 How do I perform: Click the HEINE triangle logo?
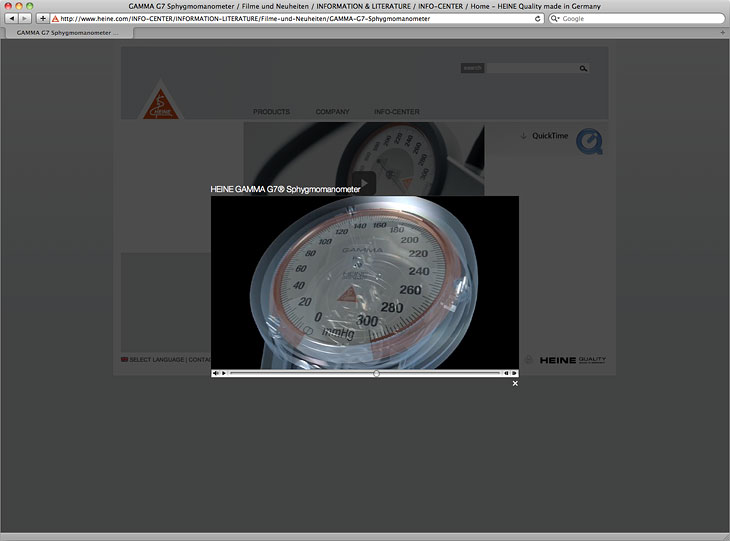(x=161, y=101)
